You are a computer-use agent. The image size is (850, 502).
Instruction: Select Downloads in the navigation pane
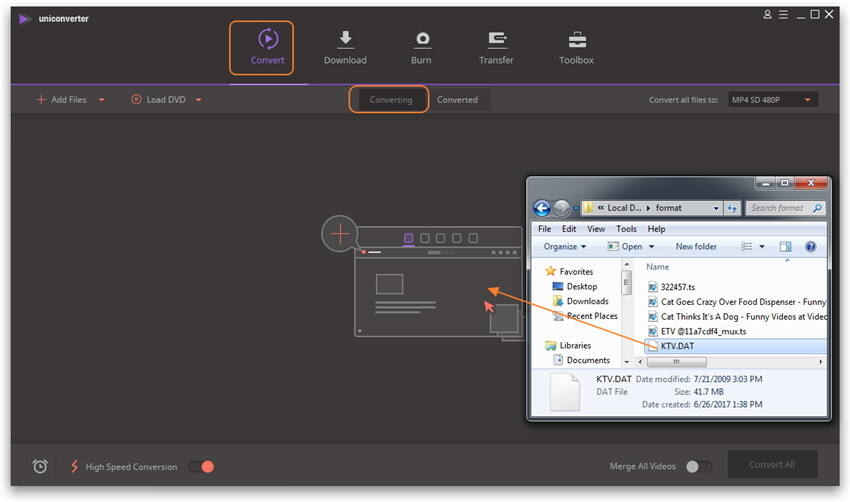pyautogui.click(x=580, y=301)
